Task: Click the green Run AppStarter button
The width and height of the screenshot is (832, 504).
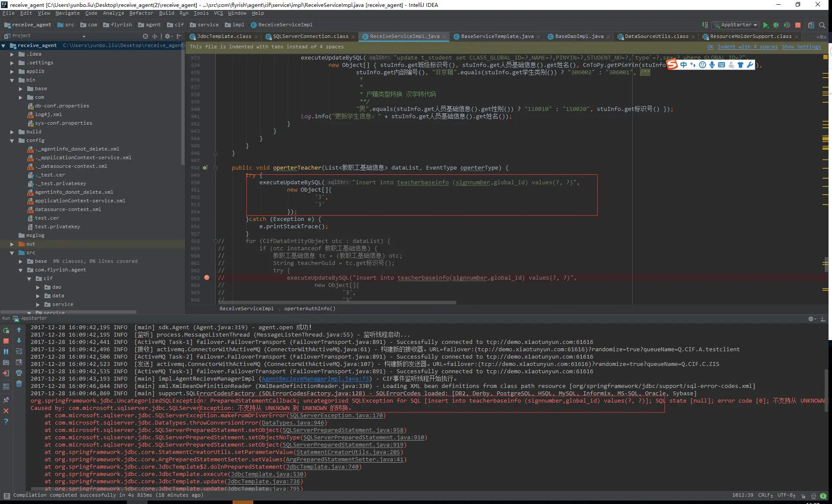Action: pos(766,25)
